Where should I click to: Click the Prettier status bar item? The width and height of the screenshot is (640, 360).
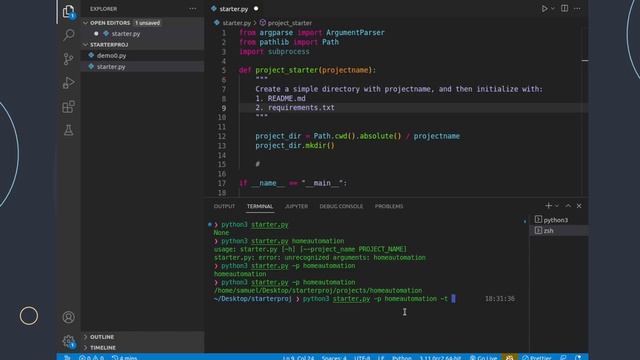pos(536,357)
